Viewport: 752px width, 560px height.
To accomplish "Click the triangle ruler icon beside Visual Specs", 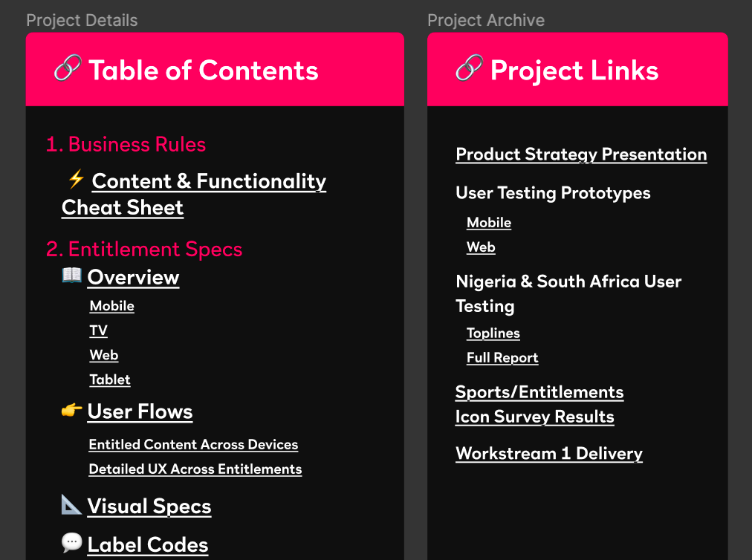I will click(71, 504).
